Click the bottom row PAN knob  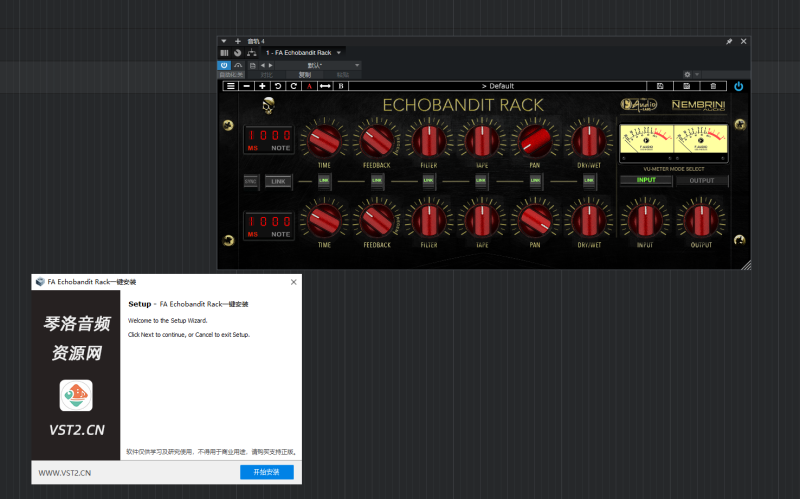tap(535, 220)
